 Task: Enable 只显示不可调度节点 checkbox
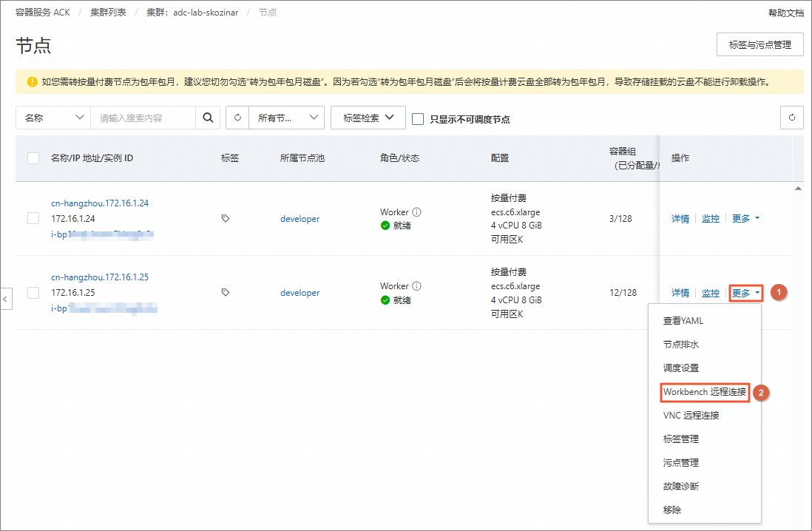click(417, 119)
